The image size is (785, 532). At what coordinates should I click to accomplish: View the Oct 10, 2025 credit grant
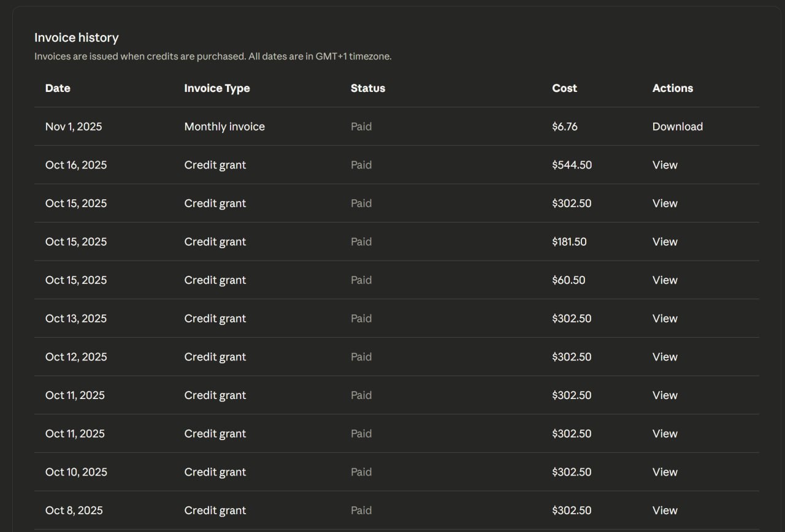pyautogui.click(x=665, y=473)
